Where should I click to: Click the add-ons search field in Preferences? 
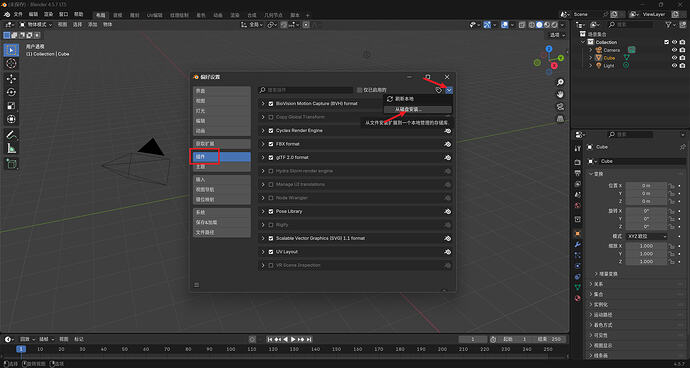306,90
